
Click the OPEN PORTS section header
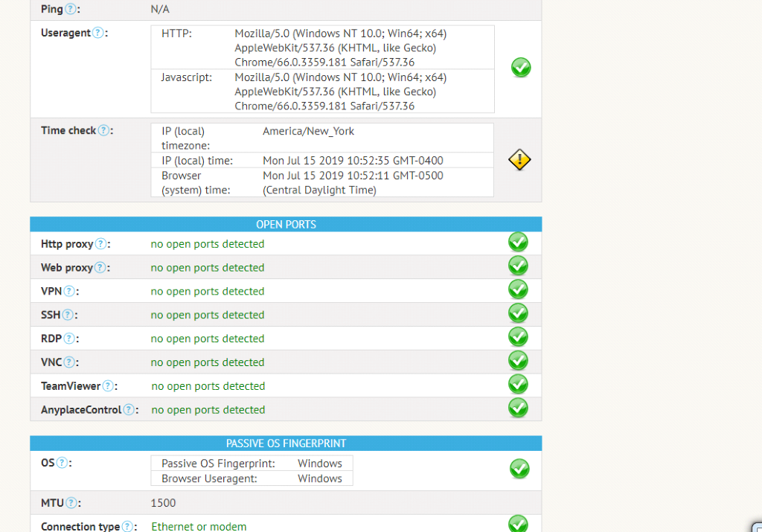(x=286, y=225)
